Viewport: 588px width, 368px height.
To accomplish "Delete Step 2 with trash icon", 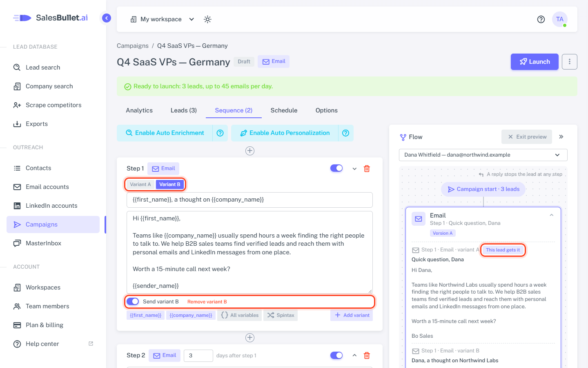I will point(367,355).
